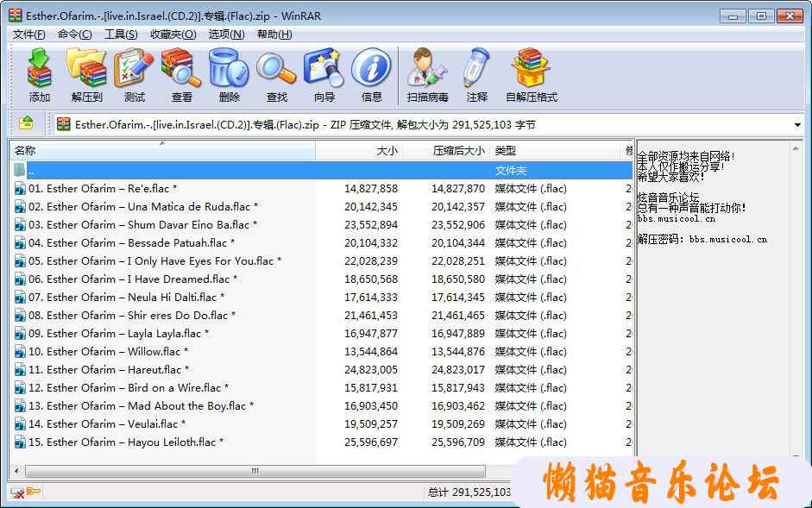Sort by Name (名称) column header
This screenshot has height=508, width=812.
click(x=162, y=151)
